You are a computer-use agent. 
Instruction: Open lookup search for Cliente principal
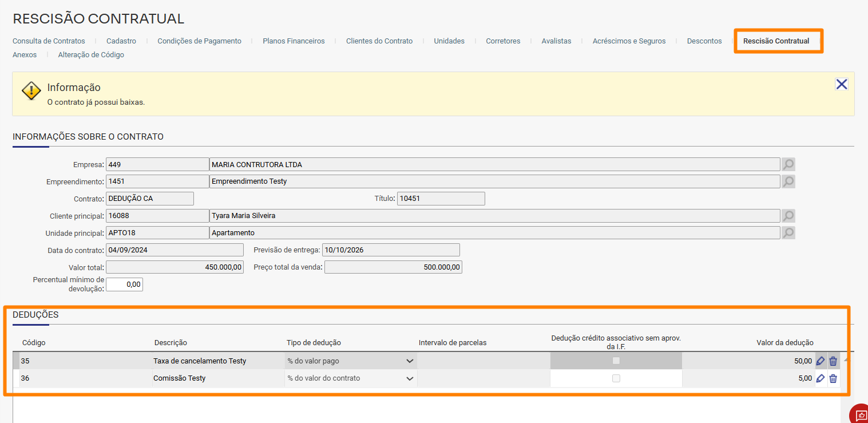[788, 216]
